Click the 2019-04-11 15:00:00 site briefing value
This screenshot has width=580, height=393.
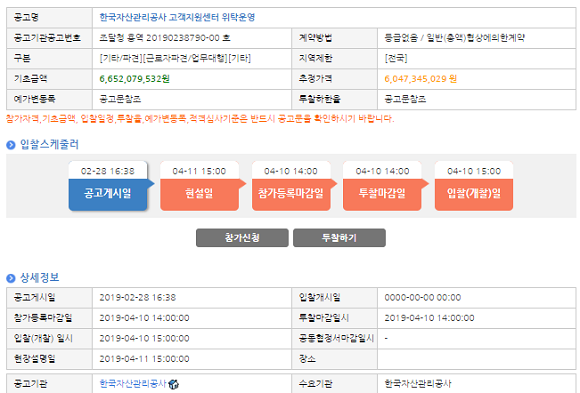point(144,359)
